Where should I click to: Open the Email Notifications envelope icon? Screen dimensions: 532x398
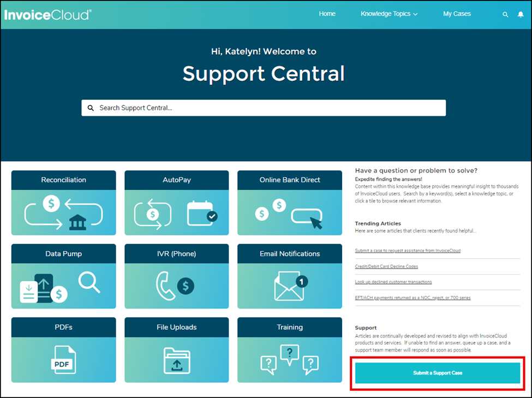291,286
